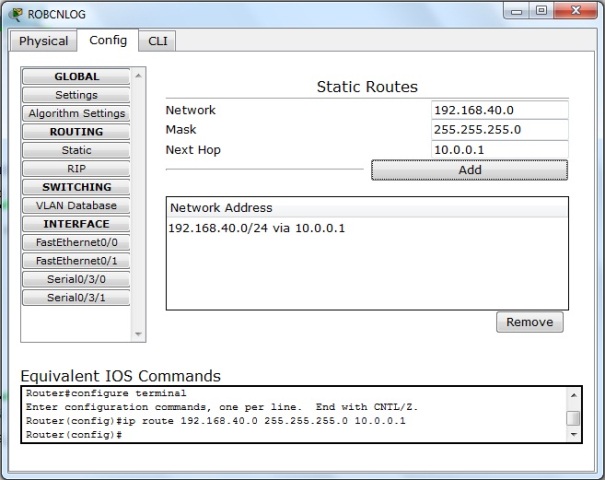
Task: Collapse the ROUTING section header
Action: [76, 132]
